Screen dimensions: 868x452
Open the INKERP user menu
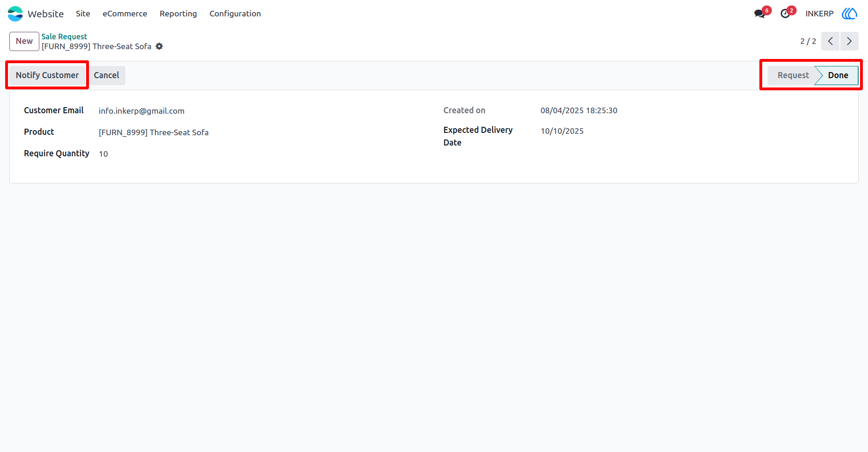[x=819, y=14]
